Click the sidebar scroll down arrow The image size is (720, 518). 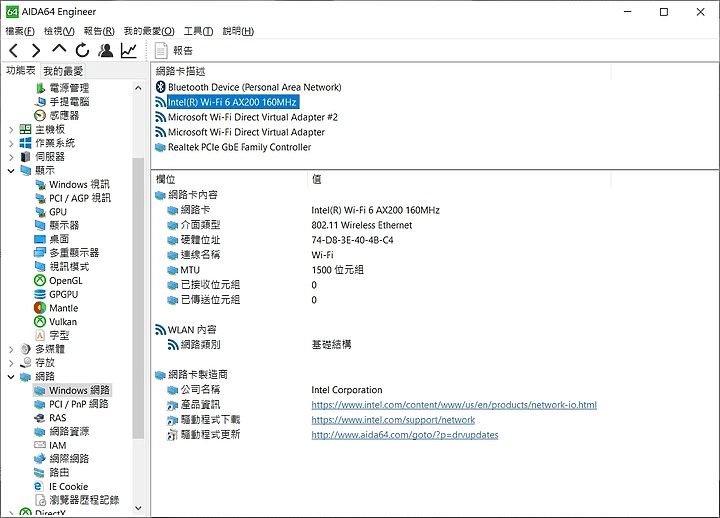pos(138,508)
